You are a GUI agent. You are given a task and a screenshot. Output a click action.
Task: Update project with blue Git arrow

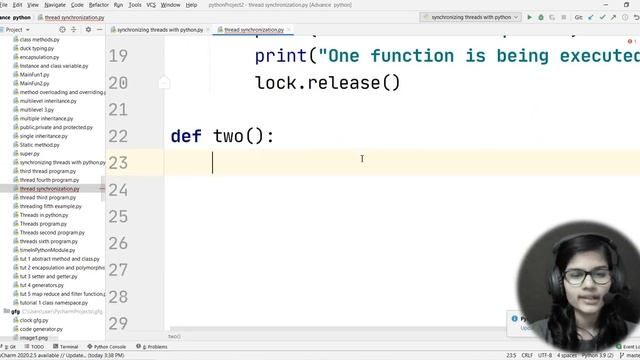[591, 17]
